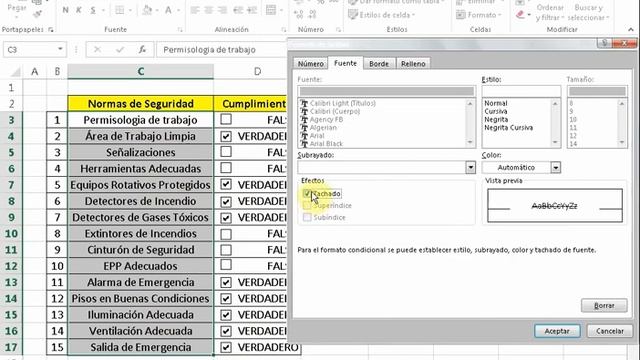
Task: Uncheck the Detectores de Incendio checkbox
Action: (226, 201)
